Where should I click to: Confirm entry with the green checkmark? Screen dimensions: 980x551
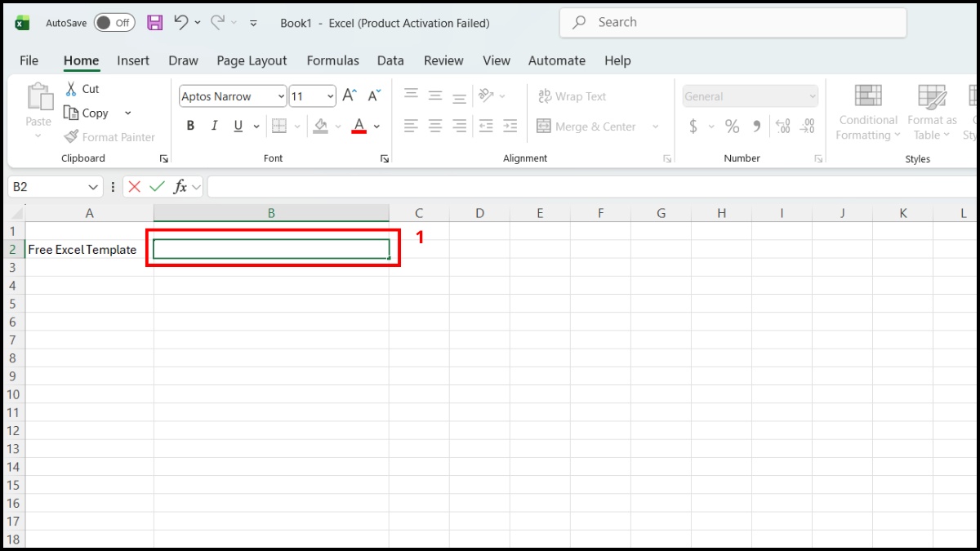coord(157,186)
